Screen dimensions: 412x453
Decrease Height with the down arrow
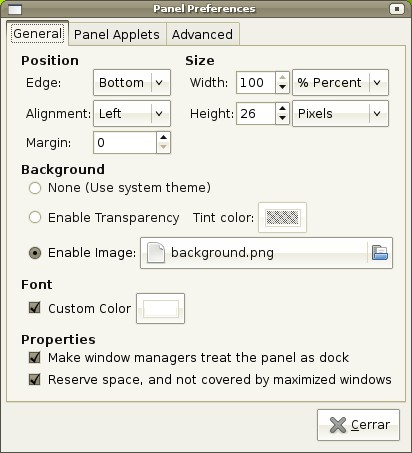[282, 118]
